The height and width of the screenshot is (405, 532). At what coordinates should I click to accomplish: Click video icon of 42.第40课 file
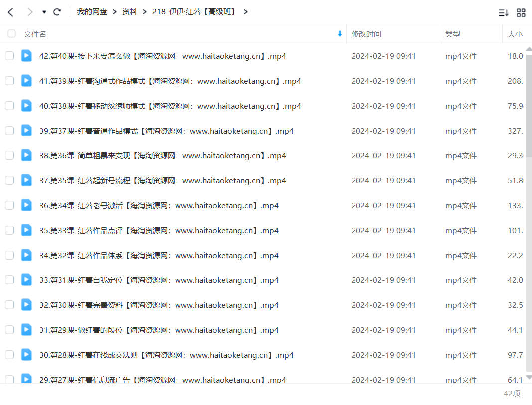pos(26,56)
